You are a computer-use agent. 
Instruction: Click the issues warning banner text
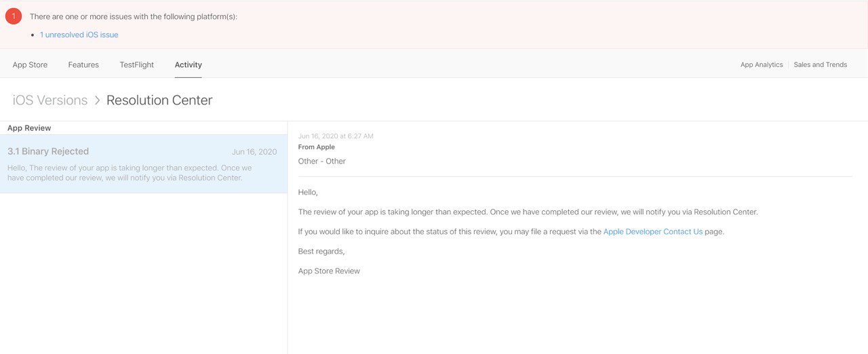pyautogui.click(x=134, y=16)
